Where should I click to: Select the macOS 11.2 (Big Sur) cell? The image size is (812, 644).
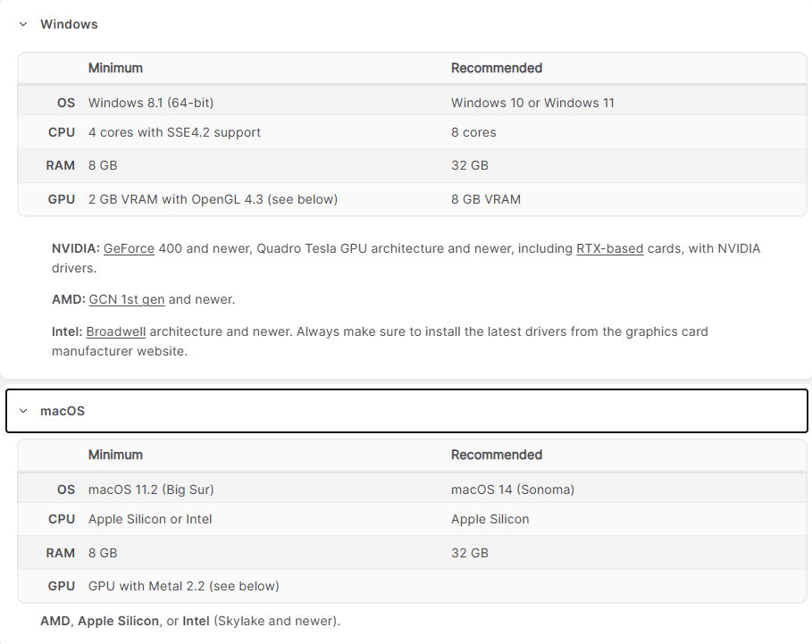(151, 489)
